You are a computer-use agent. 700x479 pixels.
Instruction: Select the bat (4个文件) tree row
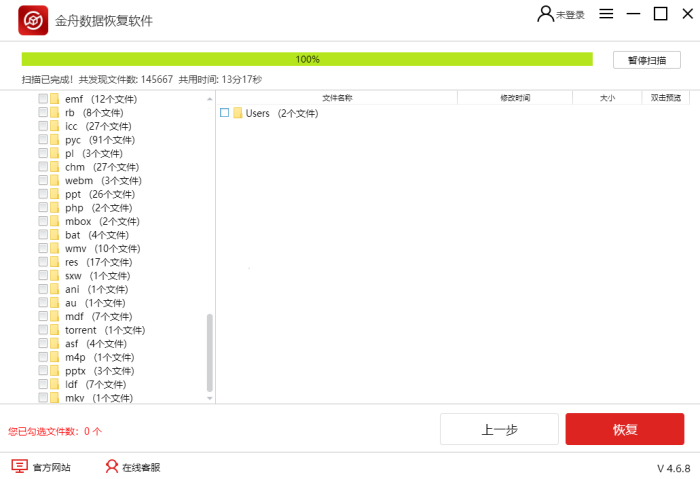click(x=97, y=235)
